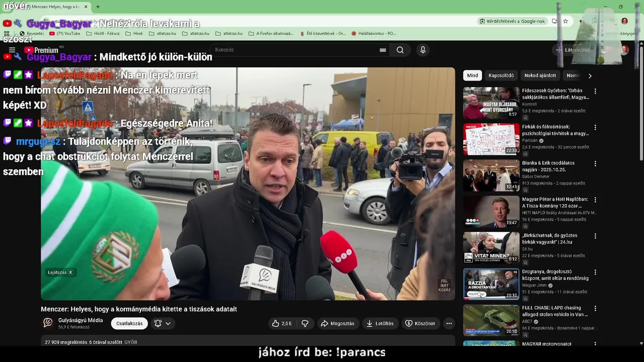Open the Fideszesek Győrben video thumbnail
Viewport: 644px width, 362px height.
[x=491, y=103]
